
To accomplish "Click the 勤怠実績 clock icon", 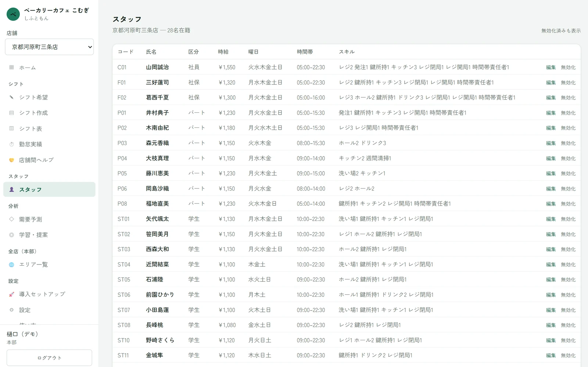I will (11, 144).
